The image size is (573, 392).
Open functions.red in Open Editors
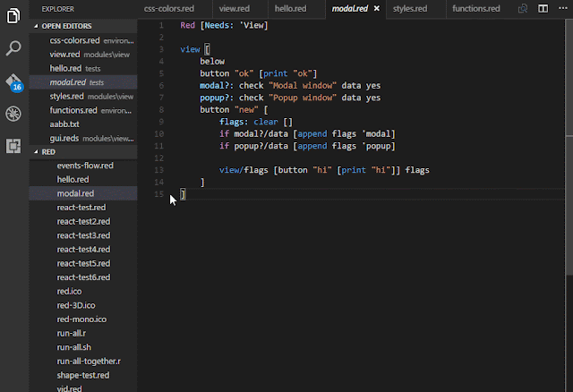pos(83,110)
